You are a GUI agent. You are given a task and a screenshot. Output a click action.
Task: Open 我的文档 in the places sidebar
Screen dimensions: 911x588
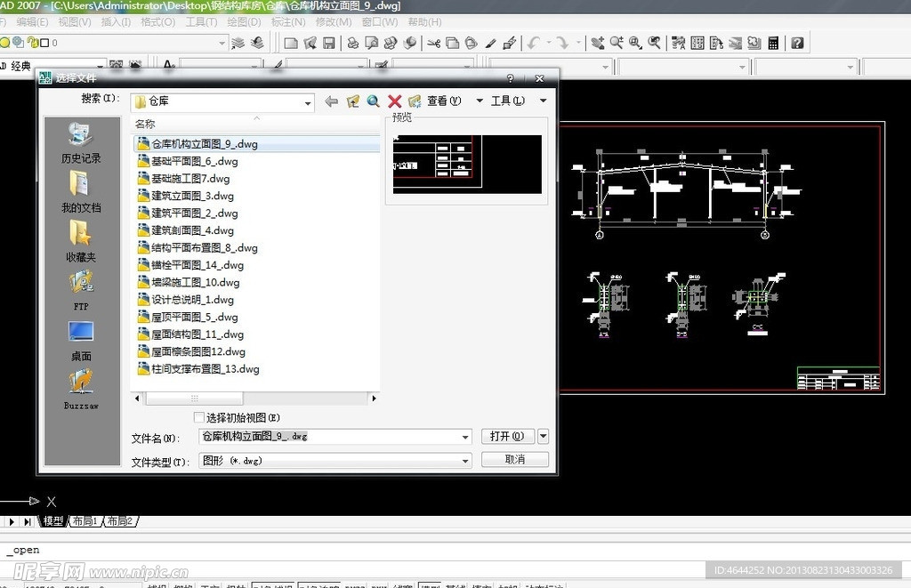pos(81,192)
